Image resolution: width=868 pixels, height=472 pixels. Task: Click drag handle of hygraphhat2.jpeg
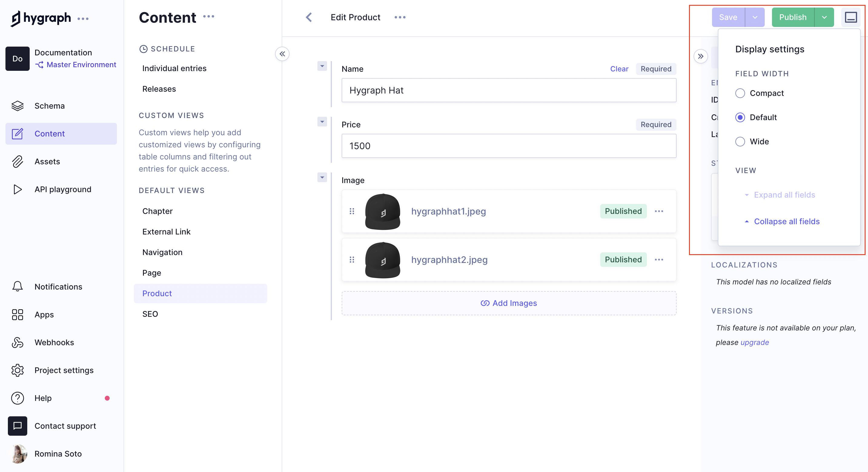[x=352, y=260]
